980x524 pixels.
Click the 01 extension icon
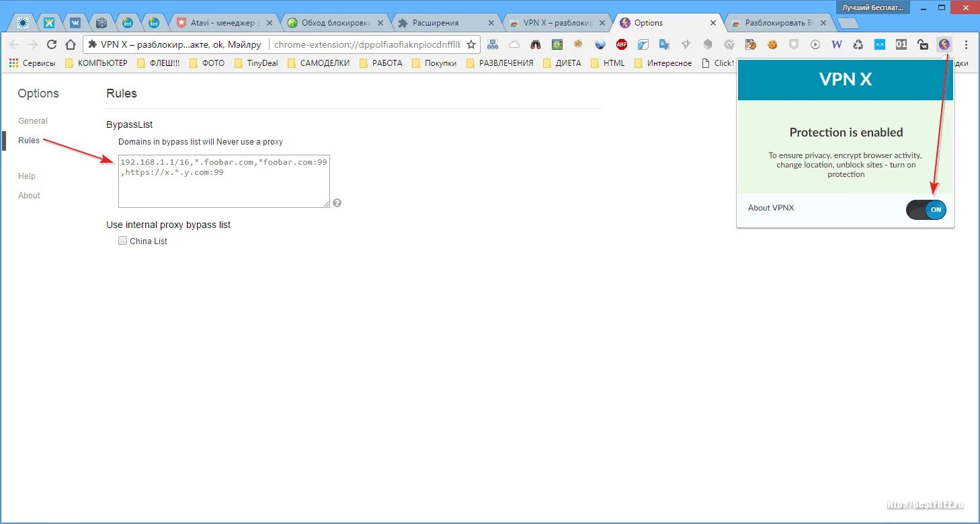pyautogui.click(x=901, y=45)
